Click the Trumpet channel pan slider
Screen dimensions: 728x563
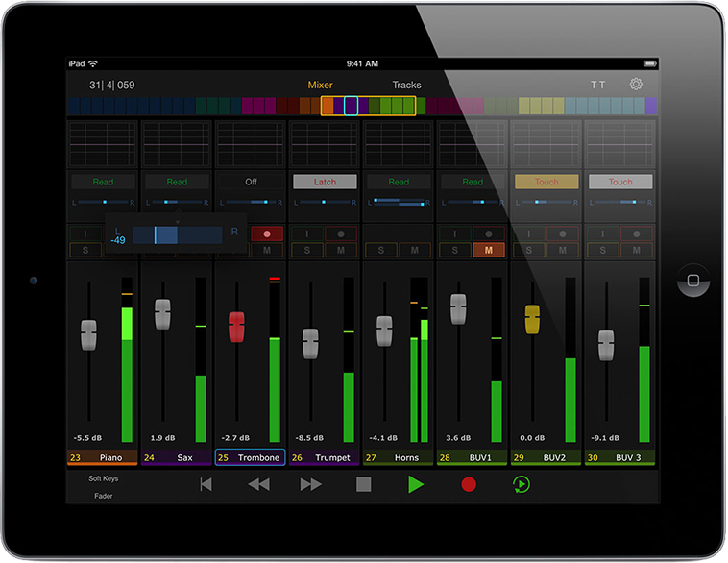tap(325, 202)
